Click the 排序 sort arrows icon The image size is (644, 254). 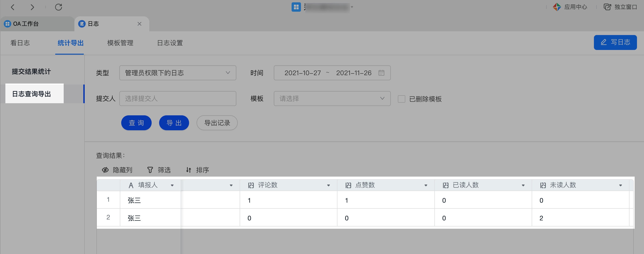click(189, 170)
